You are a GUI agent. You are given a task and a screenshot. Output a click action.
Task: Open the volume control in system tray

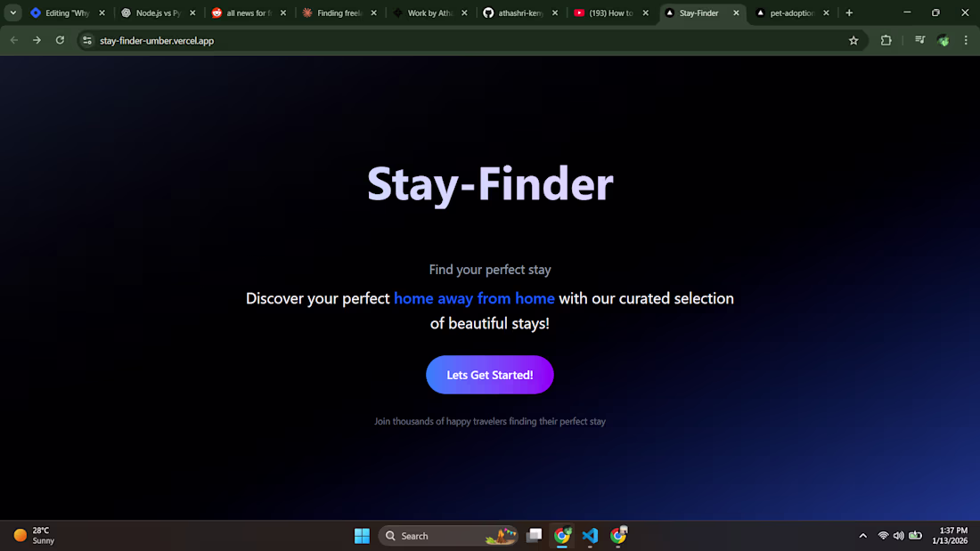point(898,535)
